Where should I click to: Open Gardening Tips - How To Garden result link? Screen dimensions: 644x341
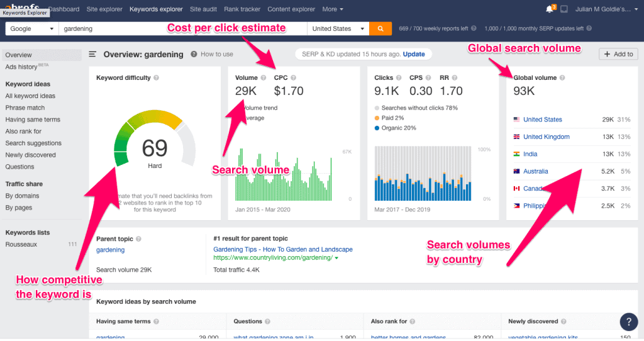(283, 249)
